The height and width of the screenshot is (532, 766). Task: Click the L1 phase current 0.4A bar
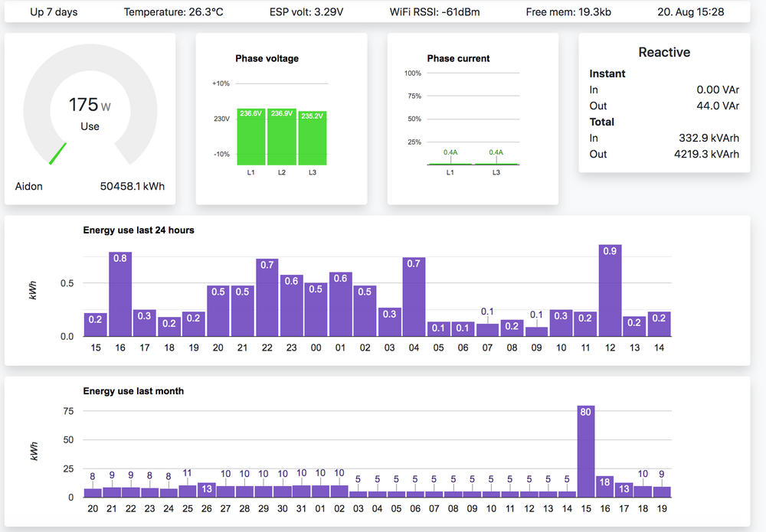pos(450,163)
